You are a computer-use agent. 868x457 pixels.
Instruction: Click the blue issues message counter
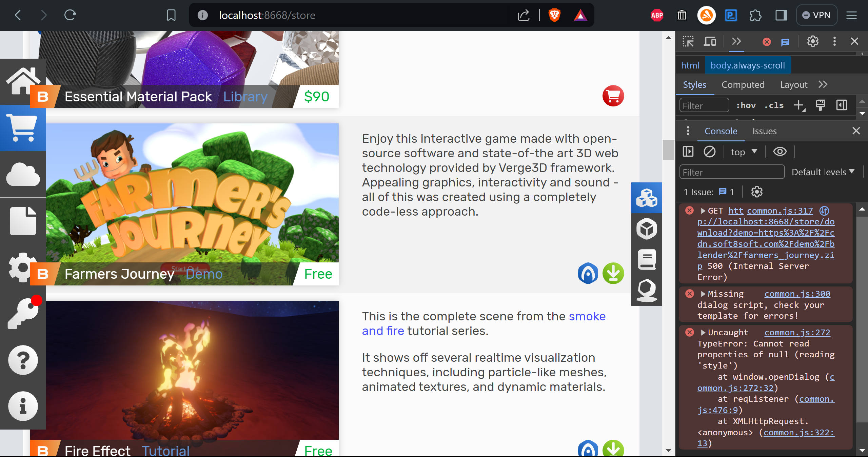785,42
